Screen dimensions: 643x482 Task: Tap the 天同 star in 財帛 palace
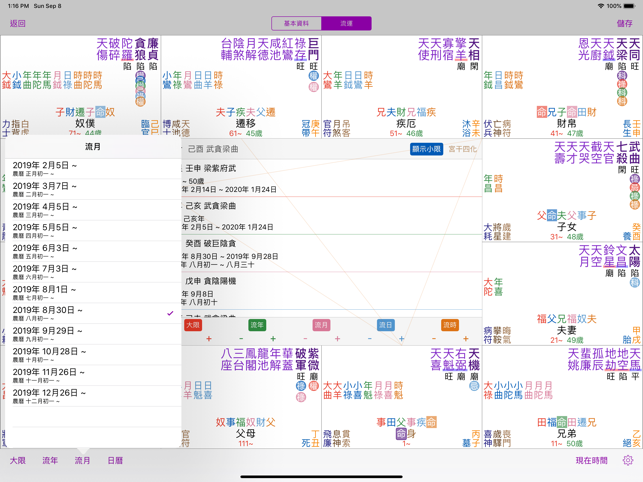tap(635, 49)
